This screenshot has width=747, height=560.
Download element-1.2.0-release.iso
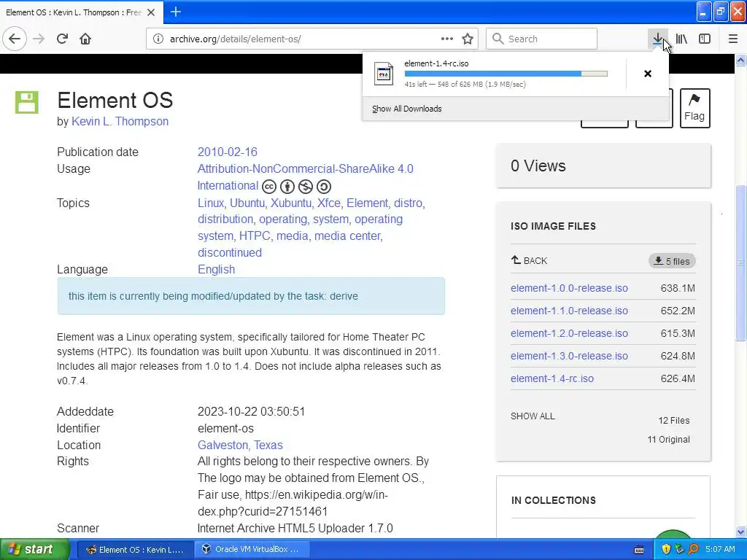(569, 333)
